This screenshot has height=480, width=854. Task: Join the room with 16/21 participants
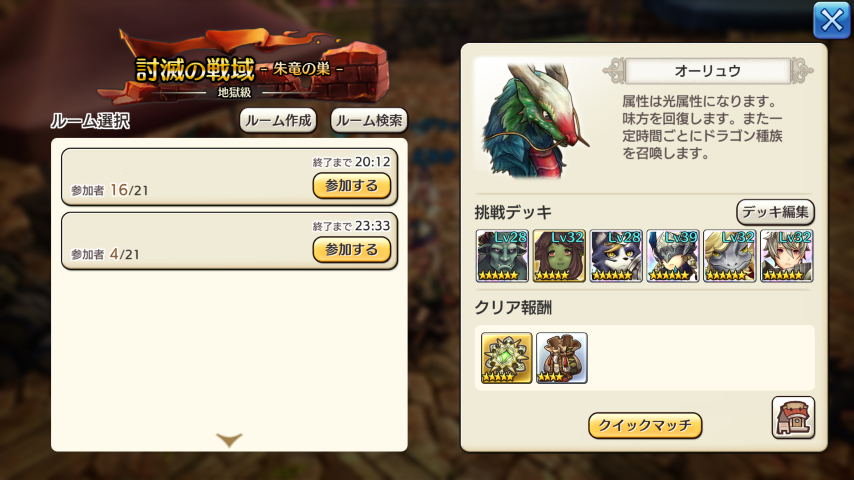coord(352,186)
